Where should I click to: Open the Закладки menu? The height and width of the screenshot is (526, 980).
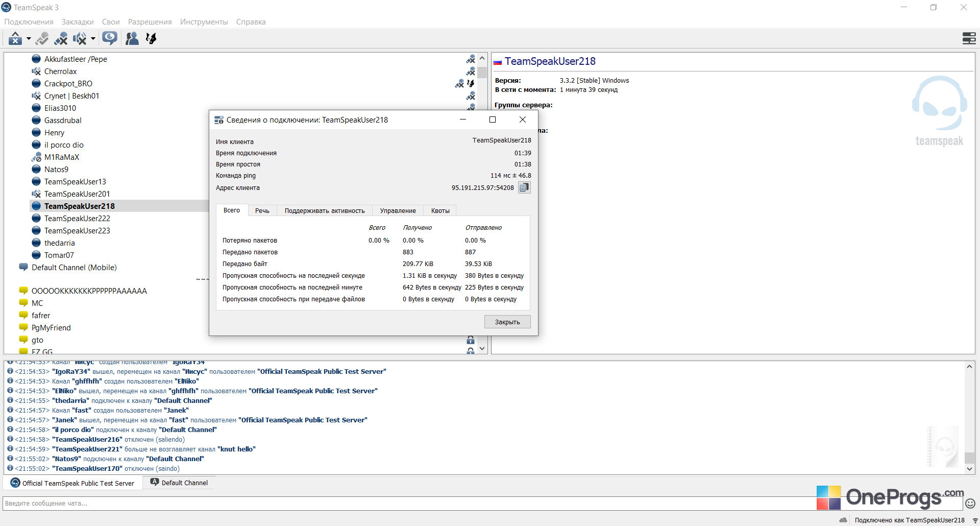(x=78, y=22)
